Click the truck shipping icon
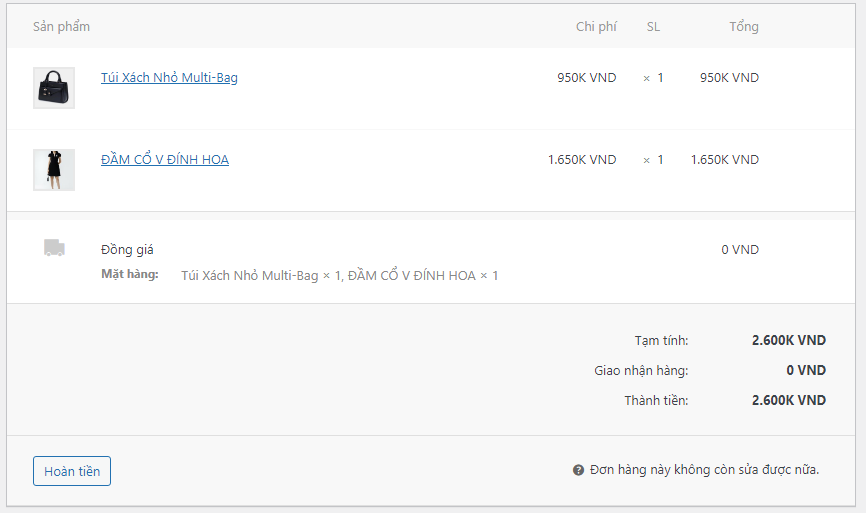866x513 pixels. coord(54,248)
